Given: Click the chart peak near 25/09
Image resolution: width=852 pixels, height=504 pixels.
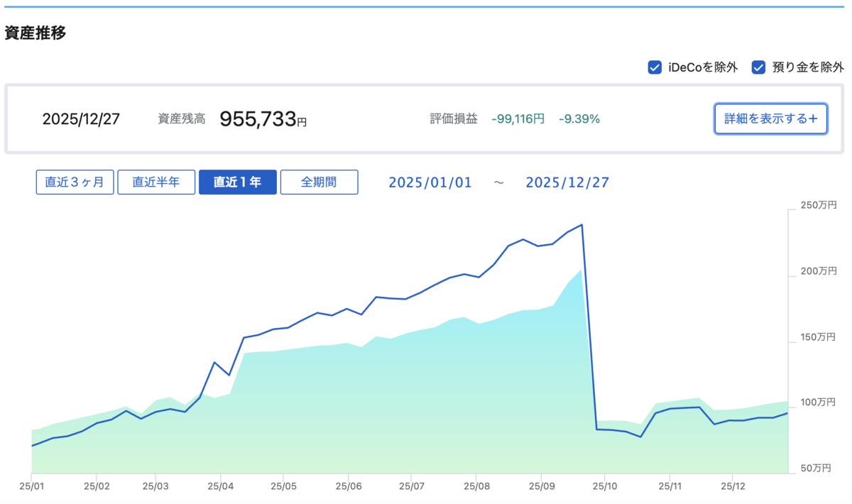Looking at the screenshot, I should [582, 225].
